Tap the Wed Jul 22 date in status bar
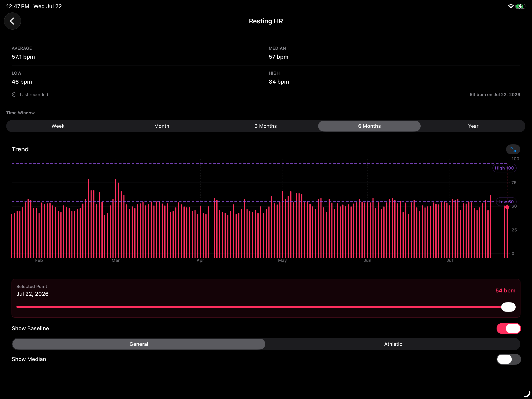Screen dimensions: 532x399 [x=48, y=6]
